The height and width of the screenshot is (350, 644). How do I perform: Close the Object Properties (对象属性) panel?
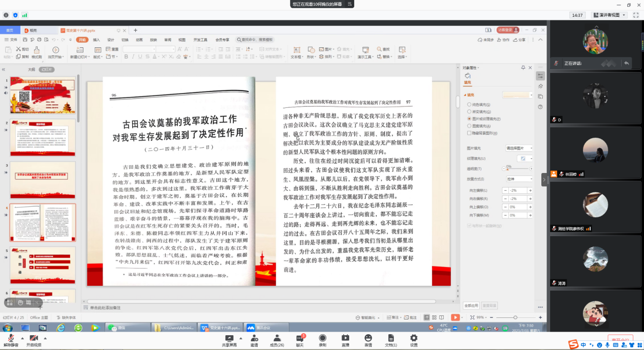pyautogui.click(x=531, y=68)
